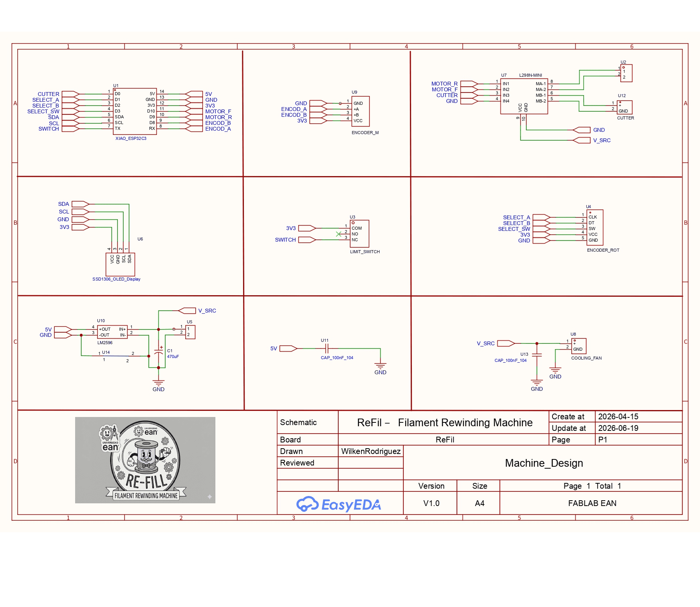The image size is (700, 607).
Task: Click the U14 designator near LM2596
Action: click(106, 352)
